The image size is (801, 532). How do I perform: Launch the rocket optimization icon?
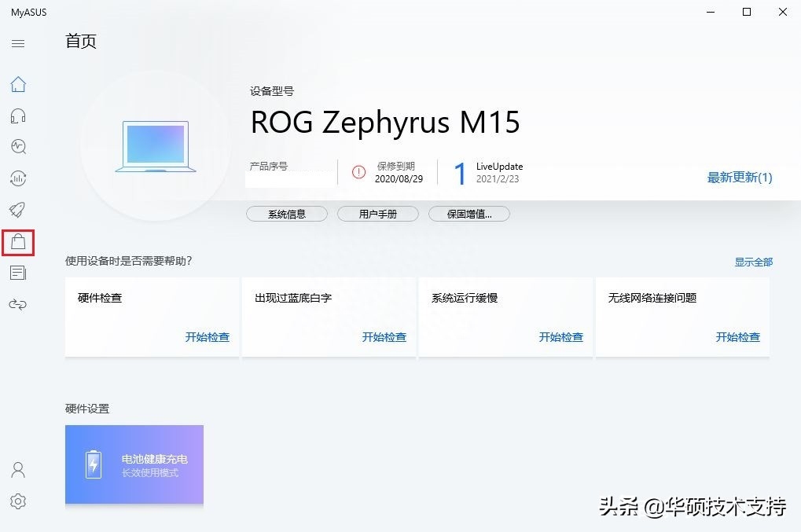click(17, 210)
